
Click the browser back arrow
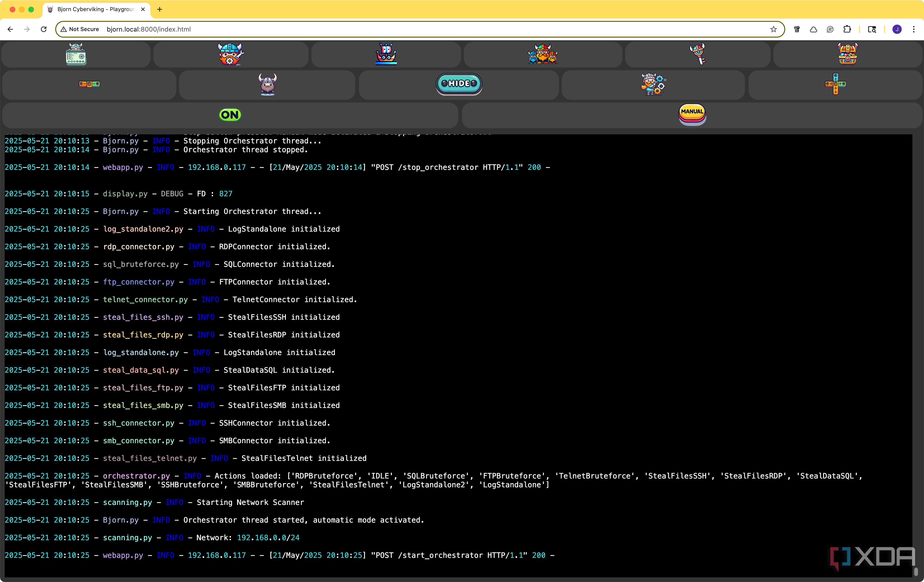click(10, 29)
